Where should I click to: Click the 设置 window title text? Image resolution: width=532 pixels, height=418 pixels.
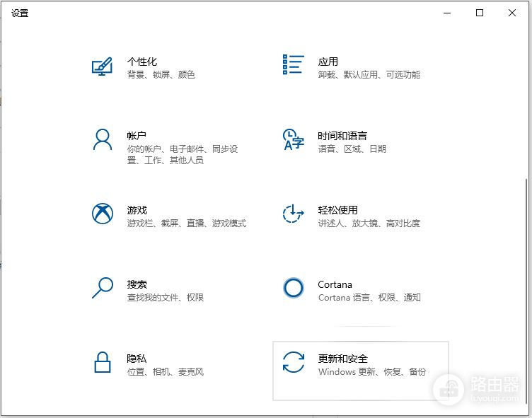(20, 13)
